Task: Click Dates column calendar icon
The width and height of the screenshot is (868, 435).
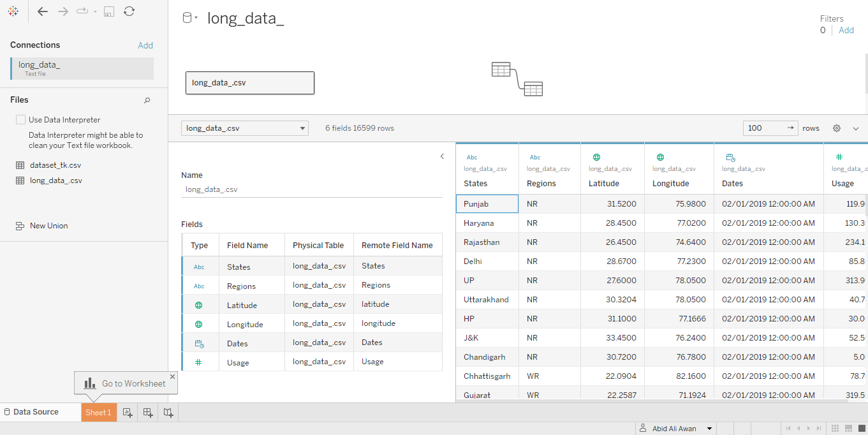Action: (x=731, y=157)
